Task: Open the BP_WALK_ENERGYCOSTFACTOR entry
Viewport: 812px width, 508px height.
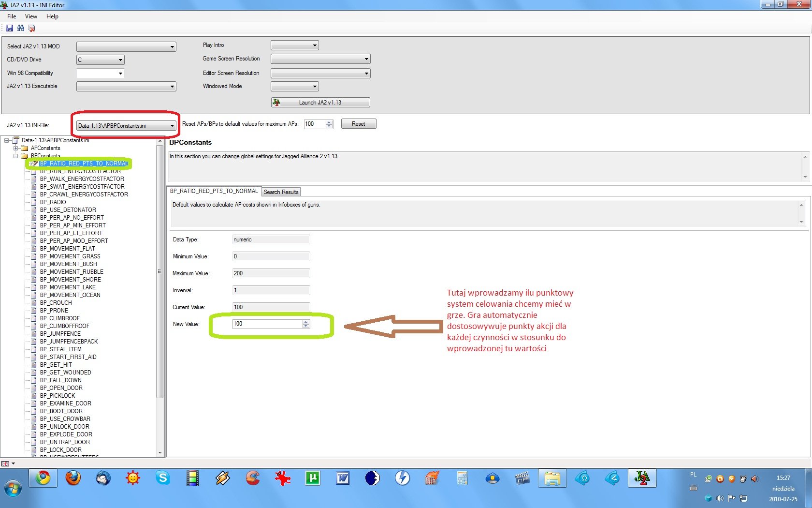Action: pyautogui.click(x=82, y=179)
